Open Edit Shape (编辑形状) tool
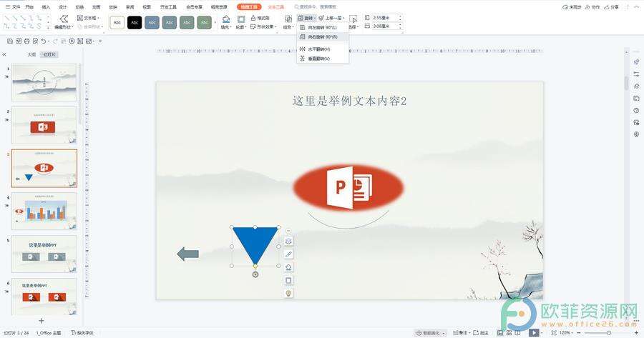This screenshot has height=338, width=644. pyautogui.click(x=64, y=22)
